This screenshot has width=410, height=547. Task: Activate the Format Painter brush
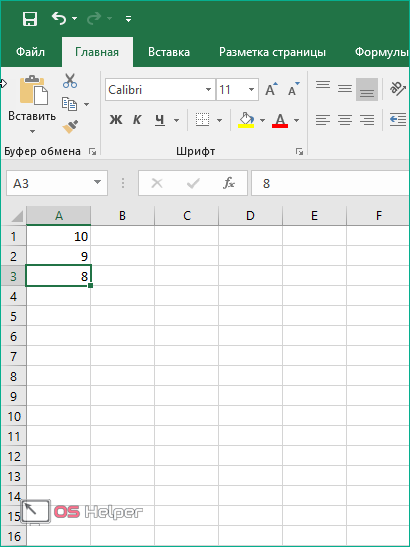click(70, 127)
